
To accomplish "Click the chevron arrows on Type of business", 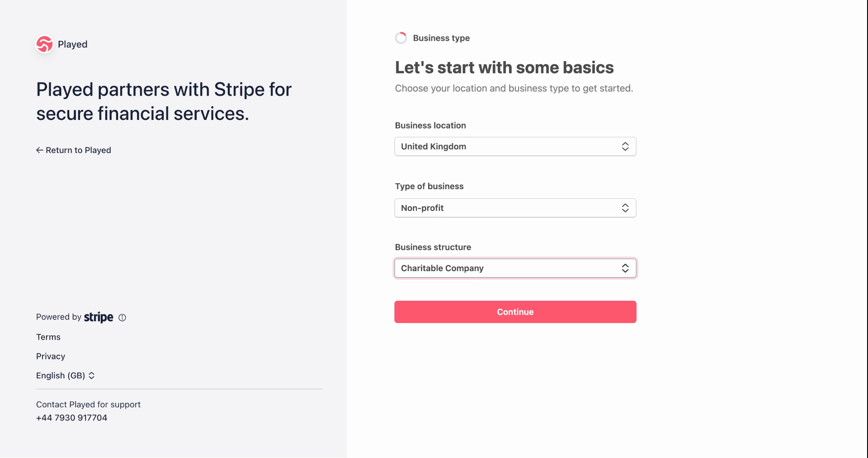I will [625, 208].
